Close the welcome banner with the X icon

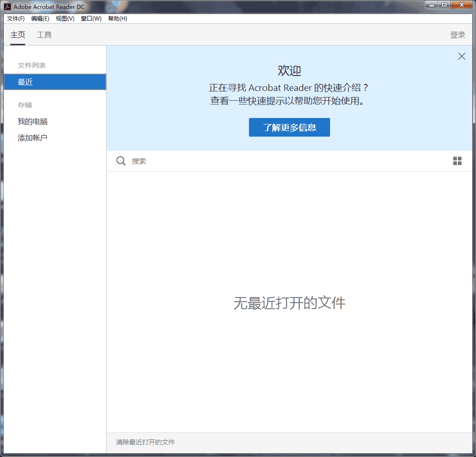coord(462,56)
